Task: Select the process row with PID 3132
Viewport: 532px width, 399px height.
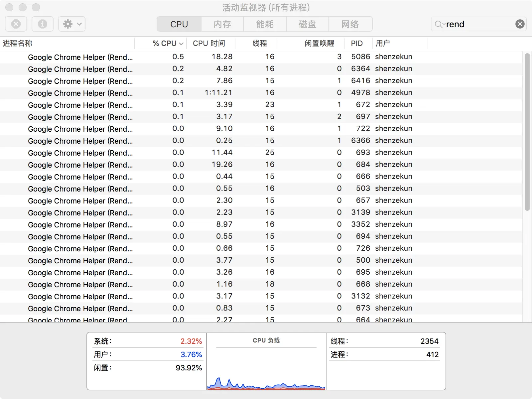Action: 261,296
